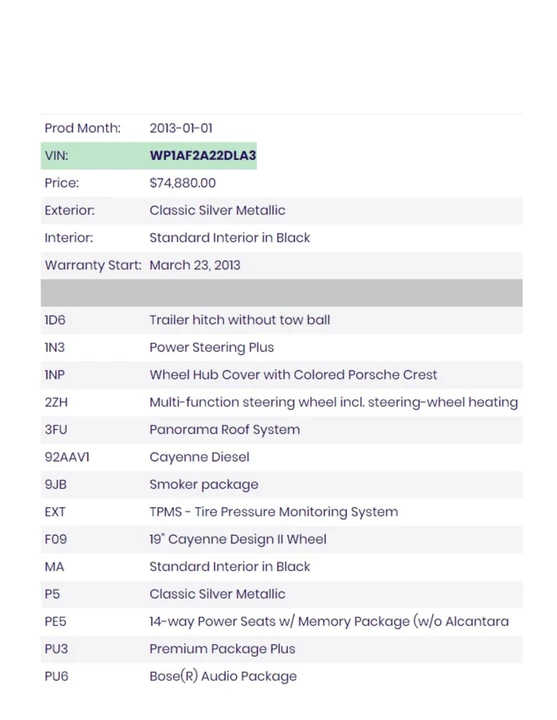The width and height of the screenshot is (557, 720).
Task: Click the Bose(R) Audio Package row
Action: point(281,676)
